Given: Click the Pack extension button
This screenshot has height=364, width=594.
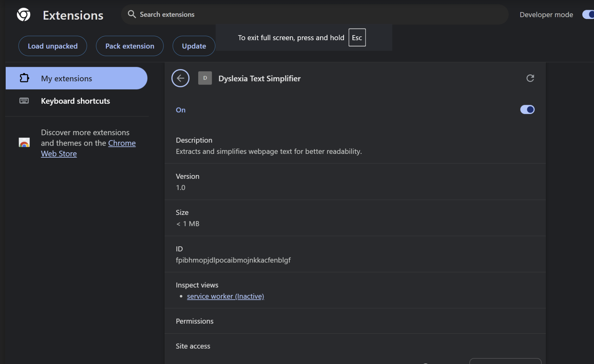Looking at the screenshot, I should (x=130, y=46).
